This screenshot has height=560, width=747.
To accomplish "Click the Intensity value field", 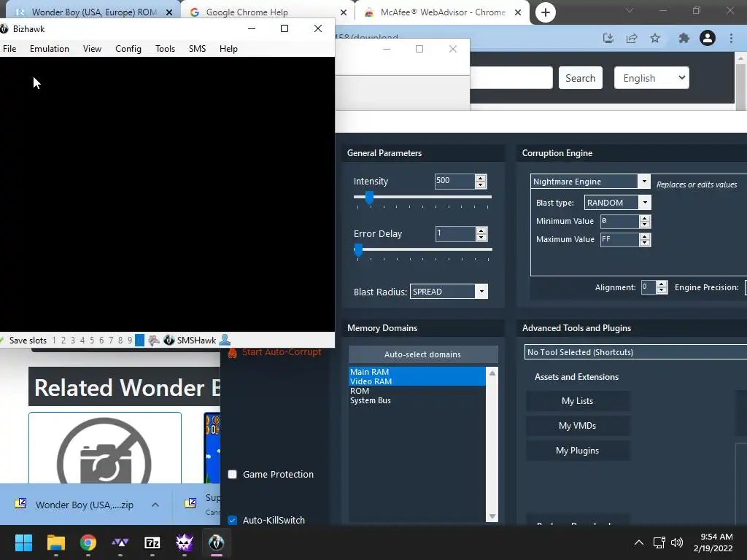I will [x=454, y=181].
